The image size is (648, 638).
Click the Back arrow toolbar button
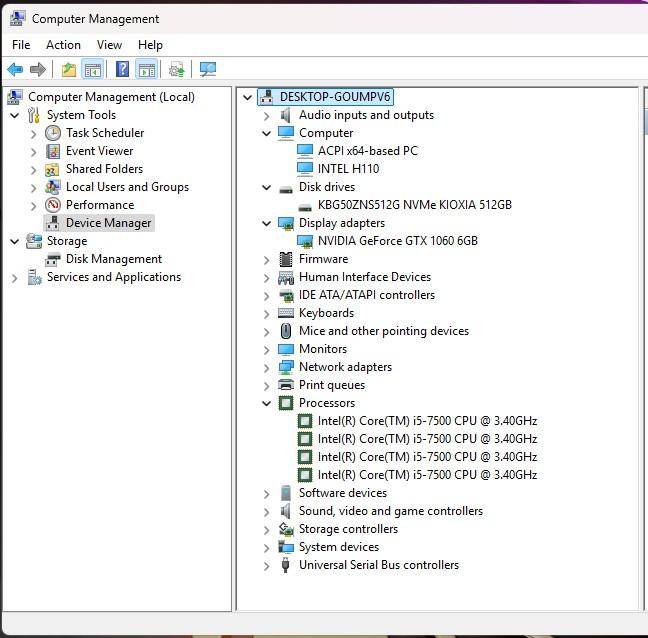pos(15,69)
